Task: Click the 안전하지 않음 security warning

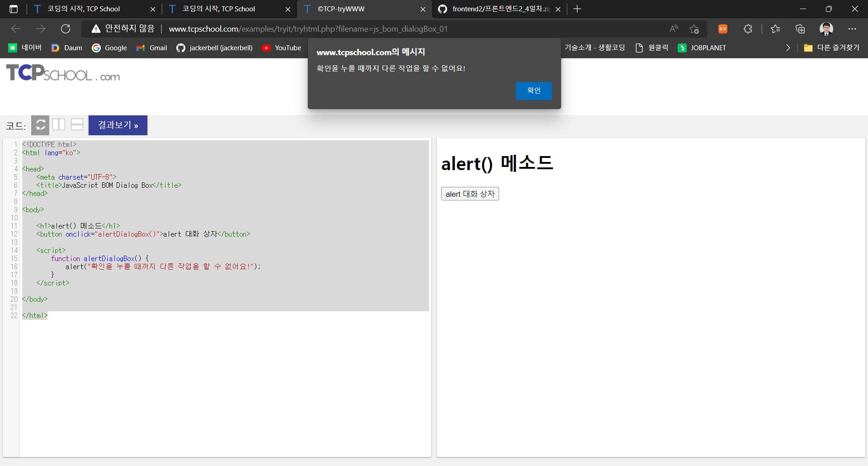Action: (x=123, y=29)
